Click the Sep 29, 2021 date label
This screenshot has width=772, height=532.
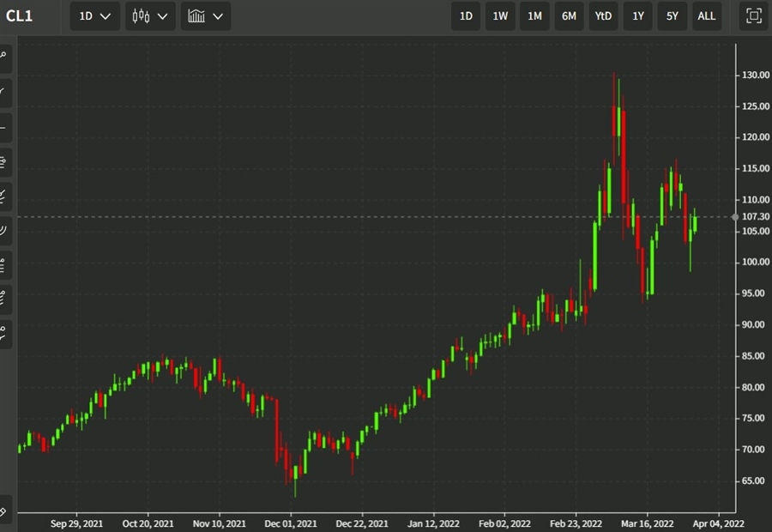[76, 523]
